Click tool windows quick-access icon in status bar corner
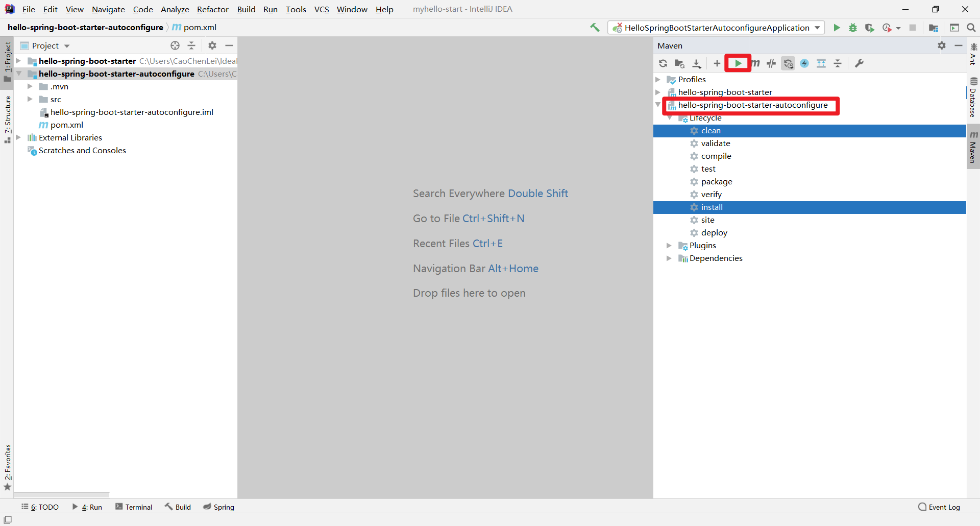The height and width of the screenshot is (526, 980). 8,519
